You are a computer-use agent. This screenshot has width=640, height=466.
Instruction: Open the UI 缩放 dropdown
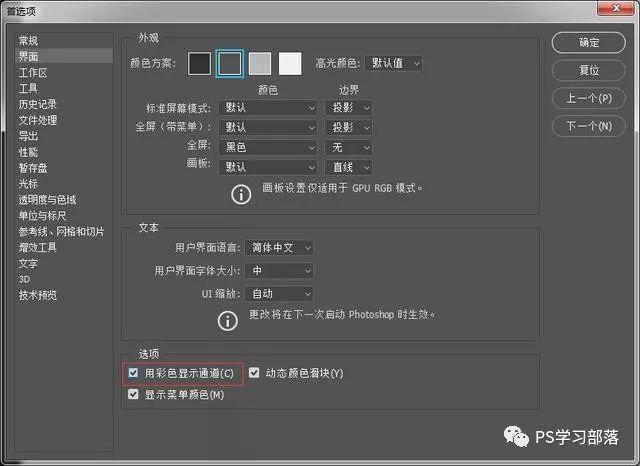(279, 294)
